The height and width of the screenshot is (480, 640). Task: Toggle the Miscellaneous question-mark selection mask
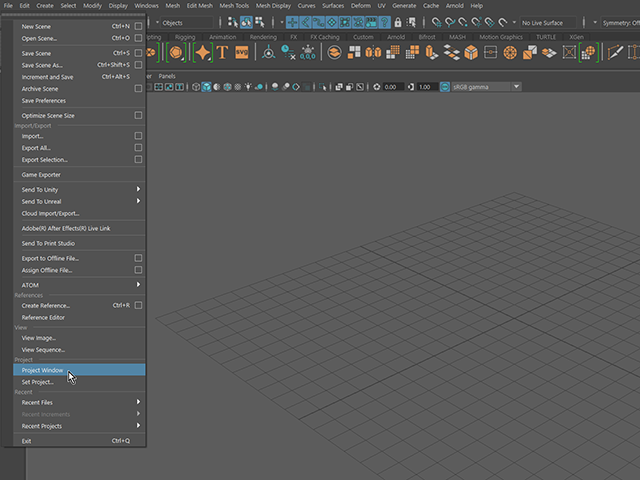click(384, 22)
